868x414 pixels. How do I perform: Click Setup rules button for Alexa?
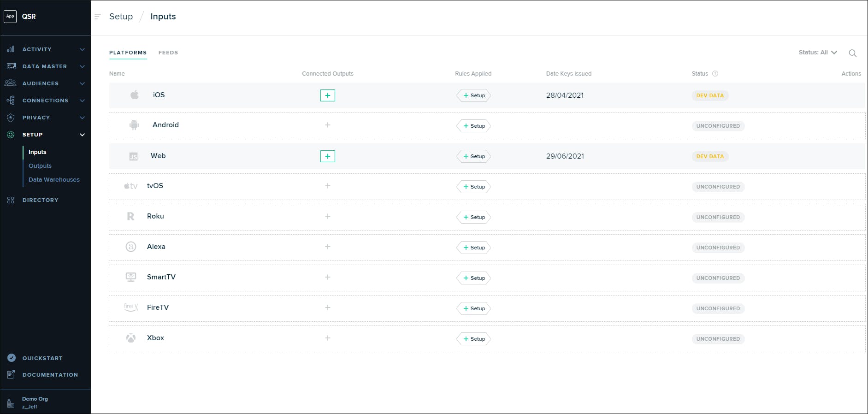474,248
